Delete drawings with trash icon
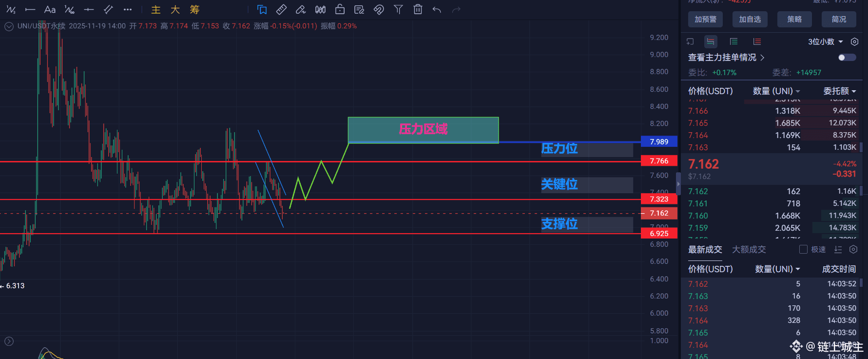This screenshot has width=868, height=359. [x=418, y=10]
